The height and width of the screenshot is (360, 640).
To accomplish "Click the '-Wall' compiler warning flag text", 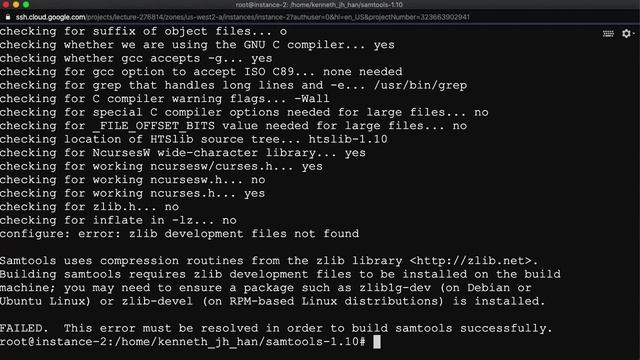I will (312, 99).
